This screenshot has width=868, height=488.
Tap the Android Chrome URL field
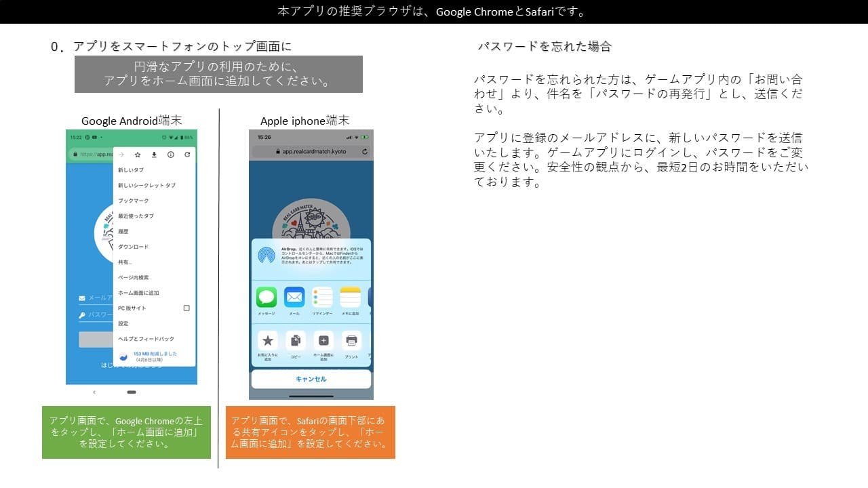pyautogui.click(x=90, y=155)
